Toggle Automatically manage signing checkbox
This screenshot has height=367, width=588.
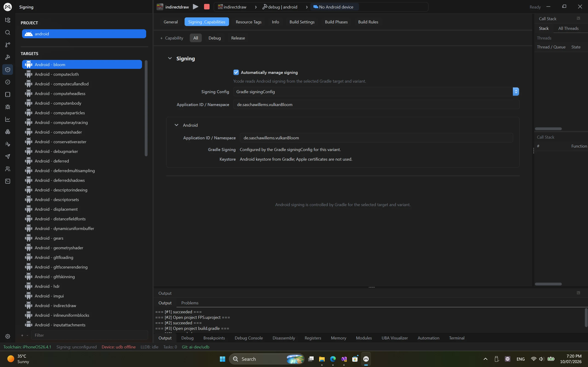[x=236, y=72]
